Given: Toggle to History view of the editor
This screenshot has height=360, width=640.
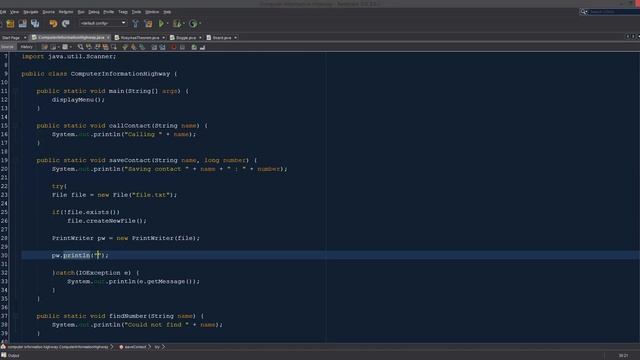Looking at the screenshot, I should point(27,47).
